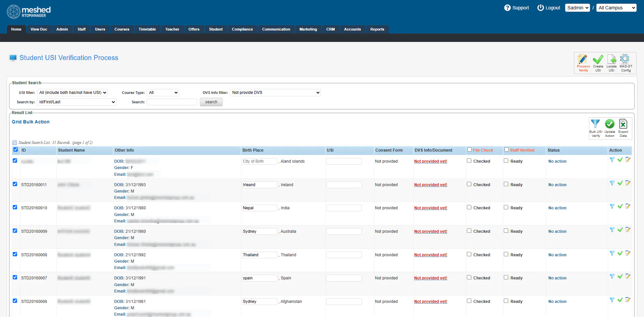Viewport: 644px width, 317px height.
Task: Open the Student menu tab
Action: [216, 29]
